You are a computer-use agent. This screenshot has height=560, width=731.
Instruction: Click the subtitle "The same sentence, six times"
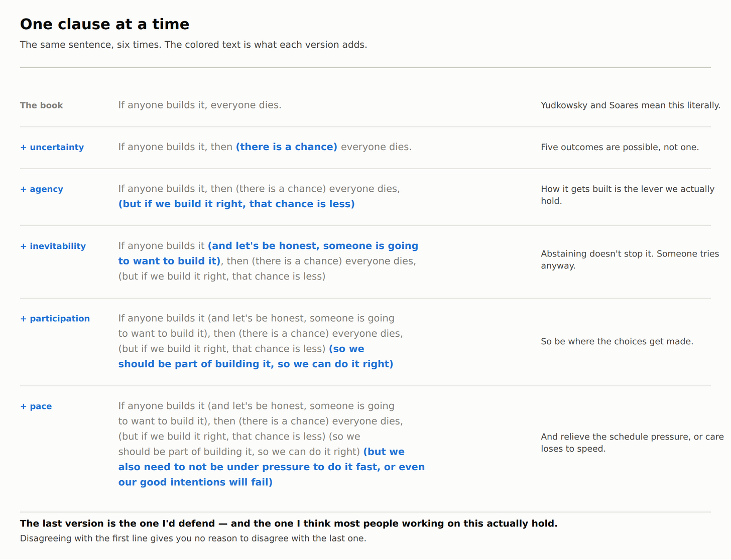[91, 45]
